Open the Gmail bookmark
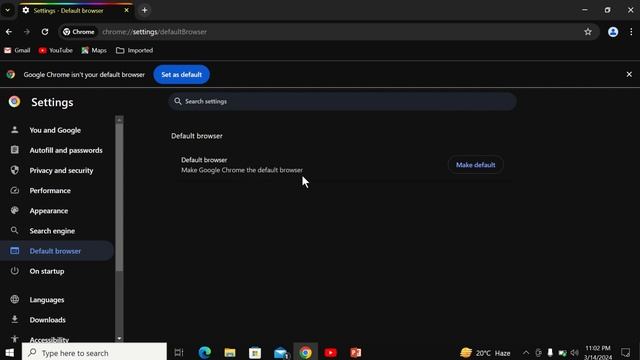Image resolution: width=640 pixels, height=360 pixels. 17,50
